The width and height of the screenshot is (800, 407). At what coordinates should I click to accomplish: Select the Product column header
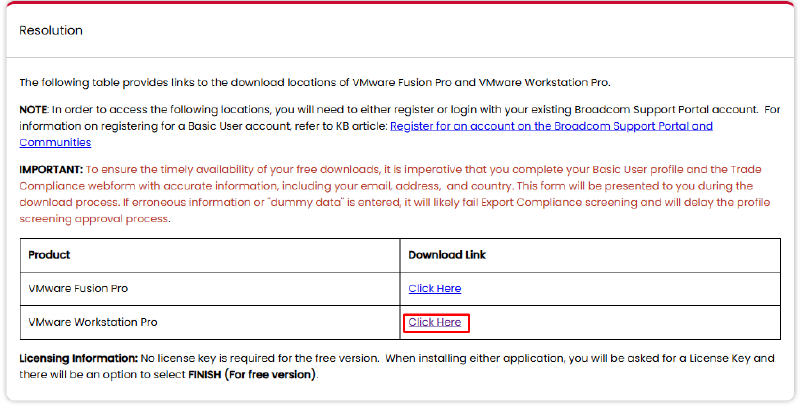point(49,255)
